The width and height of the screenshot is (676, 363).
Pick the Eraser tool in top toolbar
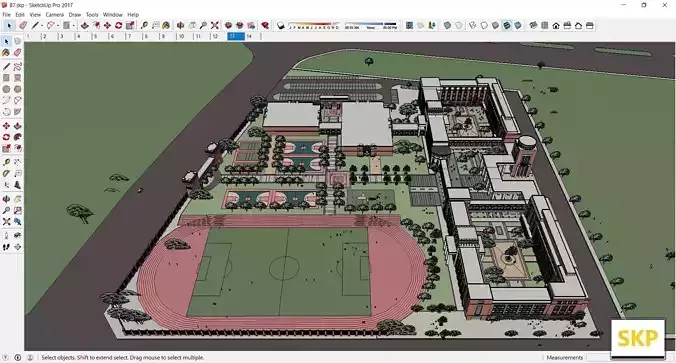click(x=23, y=25)
